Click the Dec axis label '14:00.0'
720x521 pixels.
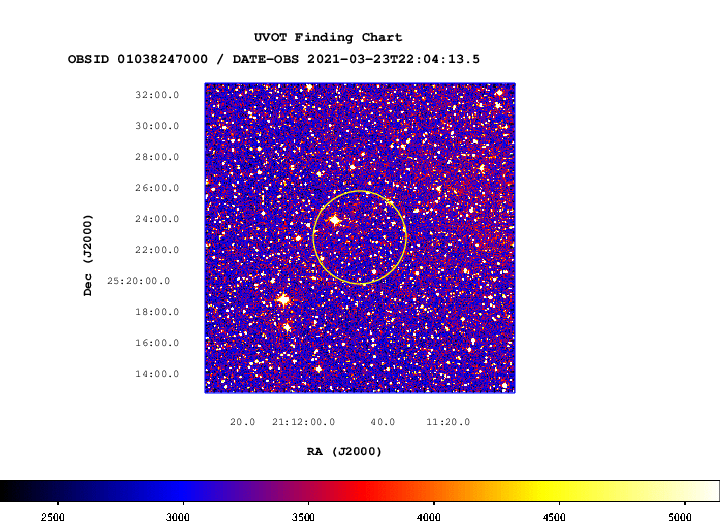point(157,374)
